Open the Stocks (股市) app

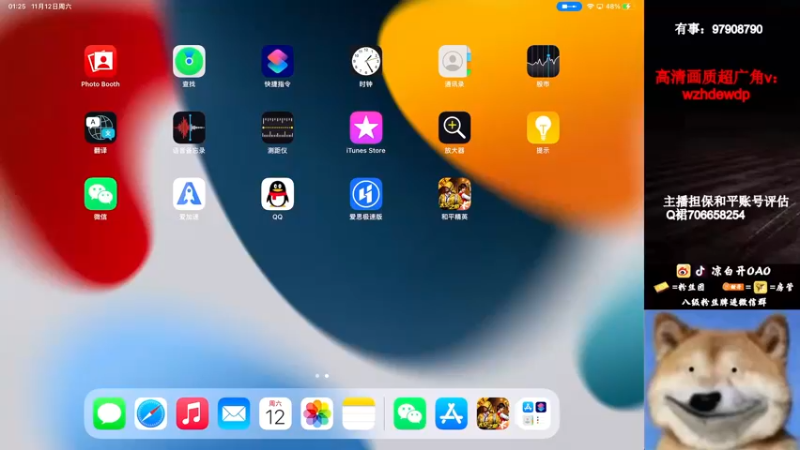543,61
